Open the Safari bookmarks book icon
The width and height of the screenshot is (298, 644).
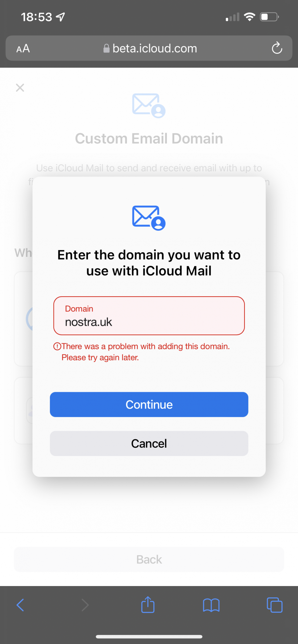tap(211, 605)
